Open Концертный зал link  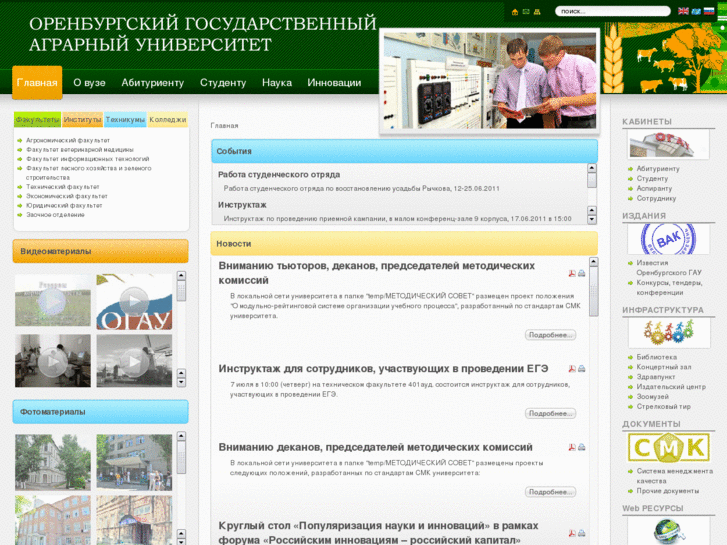[664, 367]
